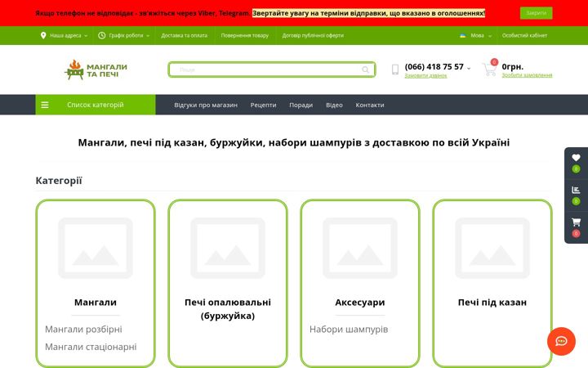588x368 pixels.
Task: Open Контакти in navigation bar
Action: pos(370,105)
